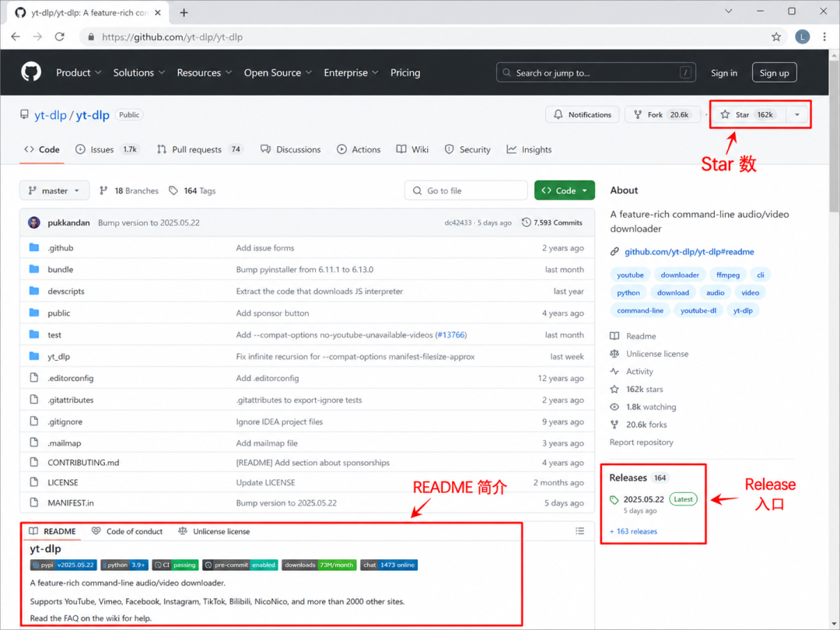Click the CI passing badge
Image resolution: width=840 pixels, height=630 pixels.
coord(175,565)
